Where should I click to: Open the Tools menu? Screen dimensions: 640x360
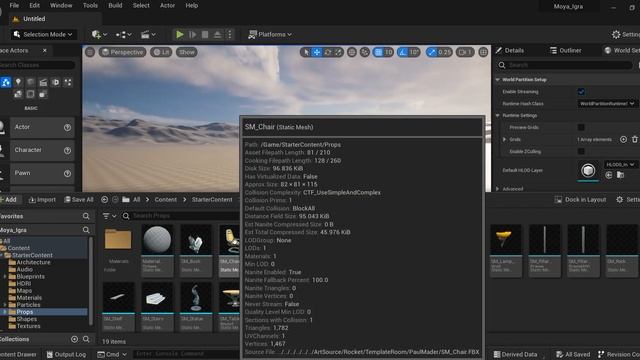[x=90, y=5]
